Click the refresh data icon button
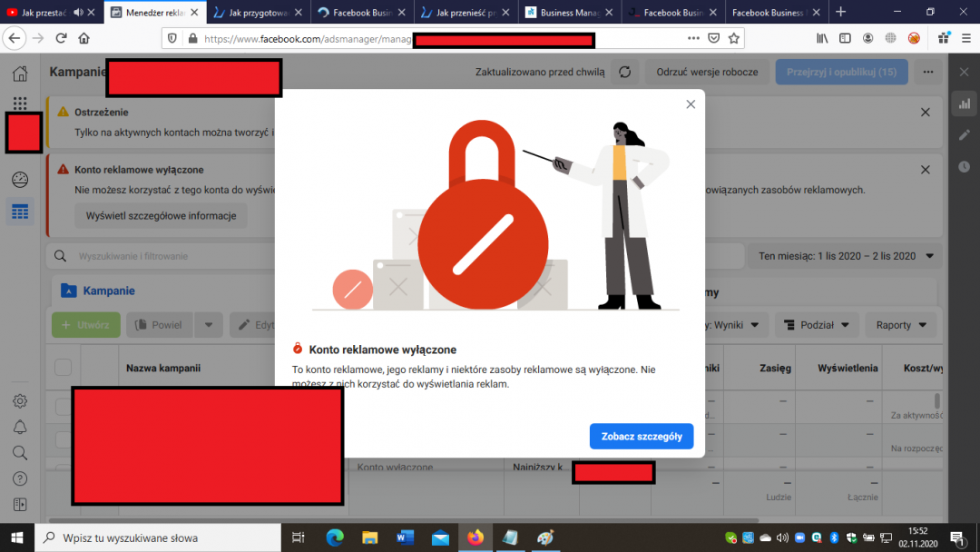980x552 pixels. click(624, 73)
